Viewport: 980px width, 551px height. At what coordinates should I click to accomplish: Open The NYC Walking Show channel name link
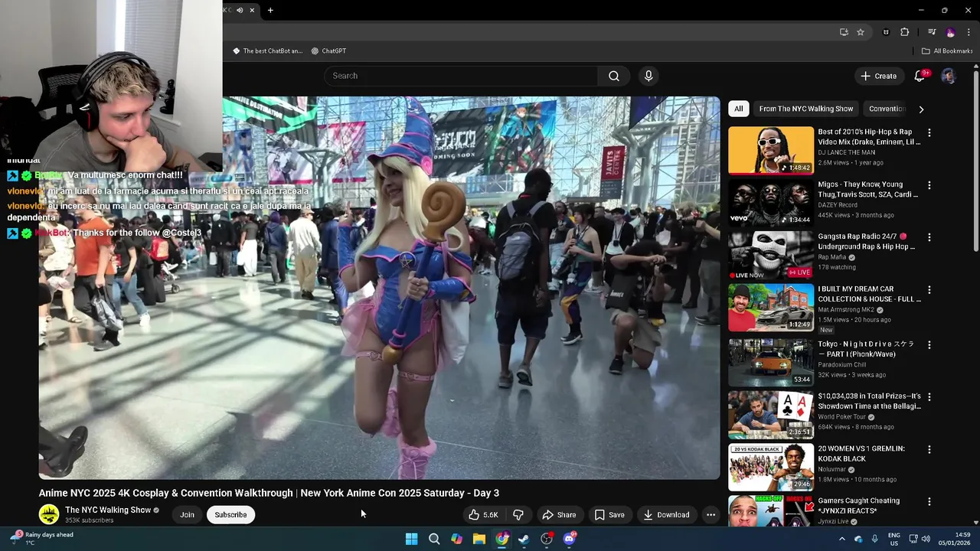click(x=108, y=510)
